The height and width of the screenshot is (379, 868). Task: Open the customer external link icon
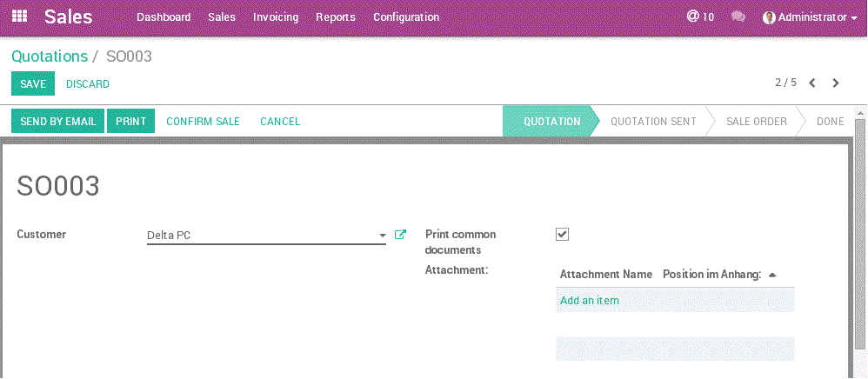click(x=400, y=235)
